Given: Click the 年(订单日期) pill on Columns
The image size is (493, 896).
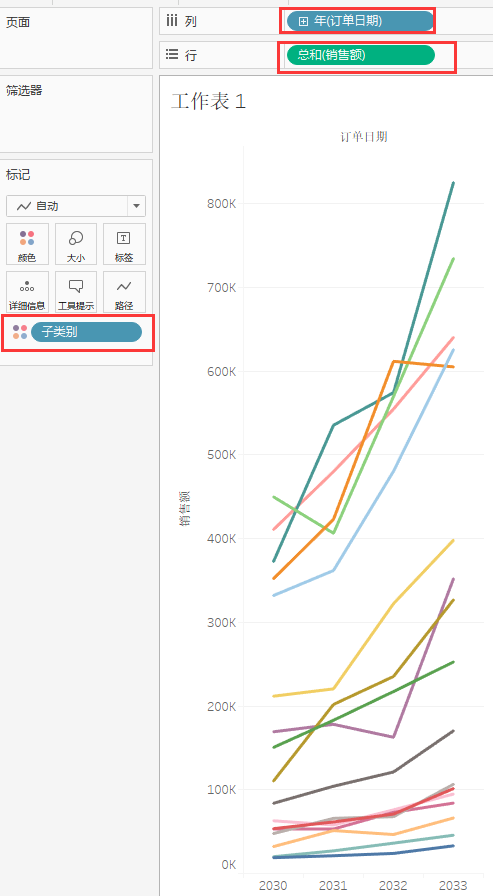Looking at the screenshot, I should [x=359, y=21].
